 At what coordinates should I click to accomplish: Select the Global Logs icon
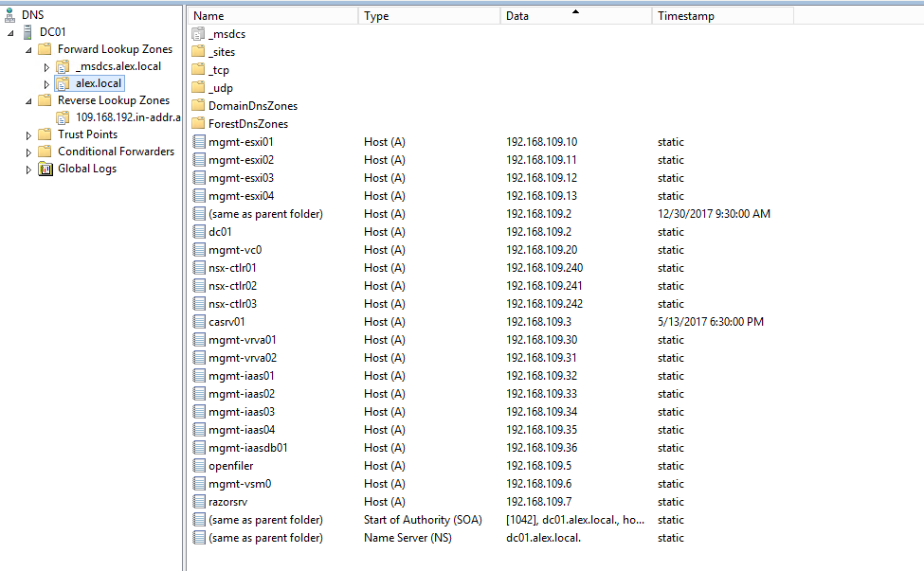[45, 169]
